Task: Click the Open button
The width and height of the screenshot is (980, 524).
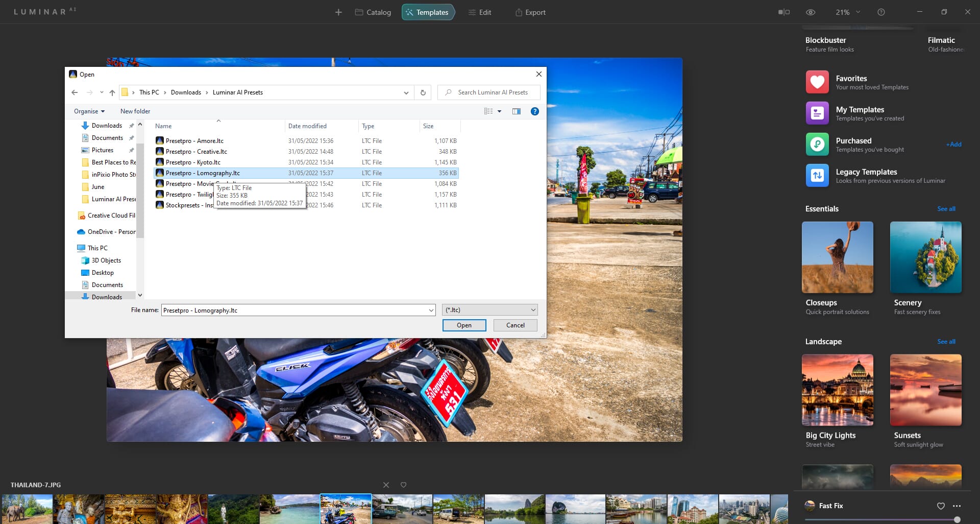Action: pos(464,325)
